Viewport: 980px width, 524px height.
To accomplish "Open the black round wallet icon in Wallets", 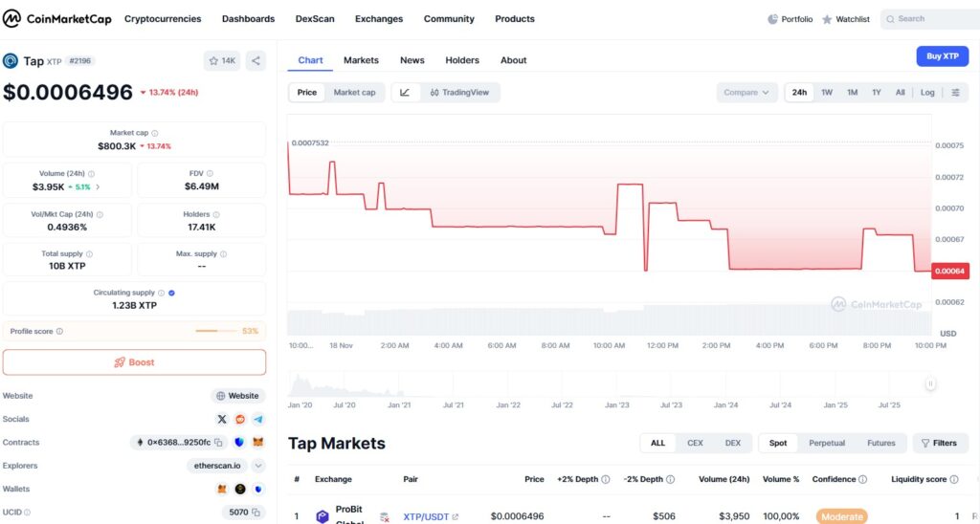I will point(240,489).
